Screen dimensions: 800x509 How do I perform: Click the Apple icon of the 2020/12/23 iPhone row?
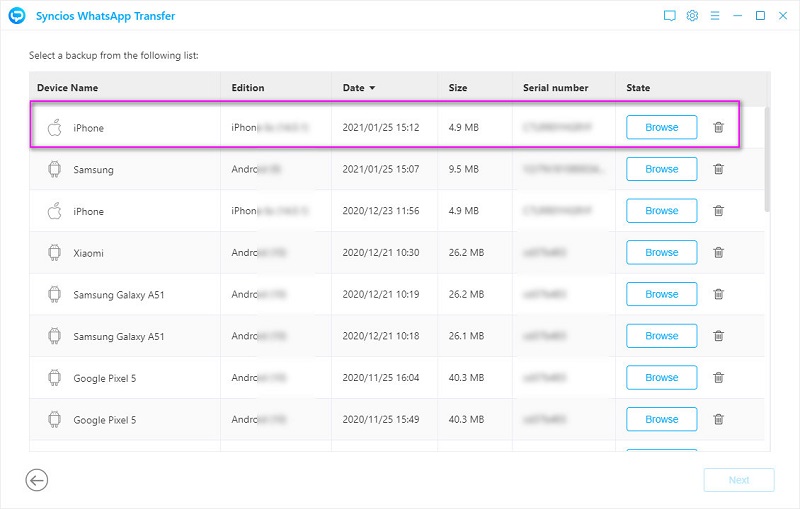[55, 211]
